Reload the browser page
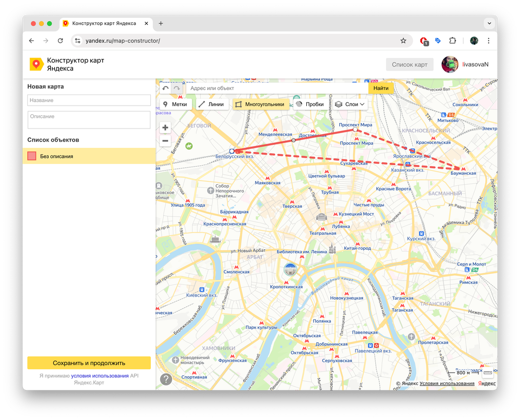The height and width of the screenshot is (420, 520). click(x=60, y=41)
